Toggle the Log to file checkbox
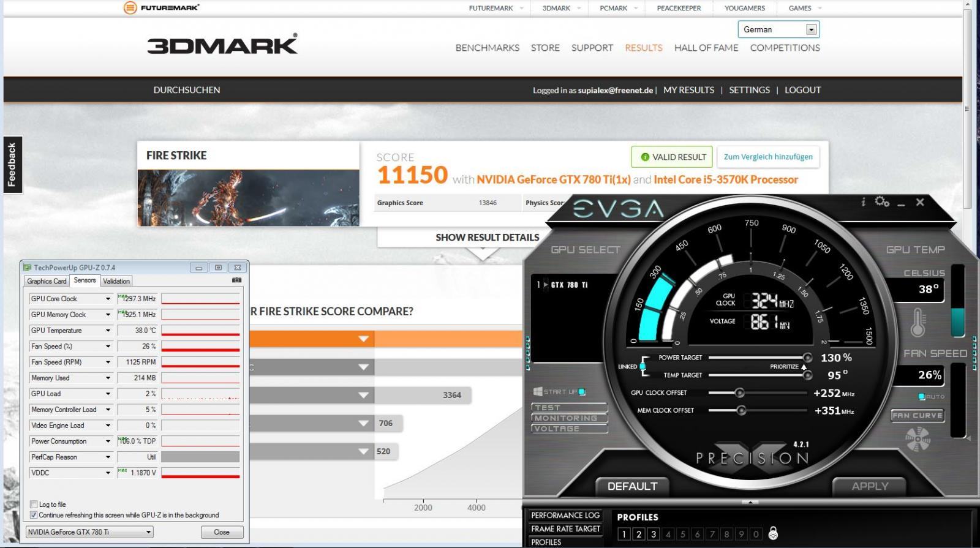Image resolution: width=980 pixels, height=548 pixels. [34, 505]
